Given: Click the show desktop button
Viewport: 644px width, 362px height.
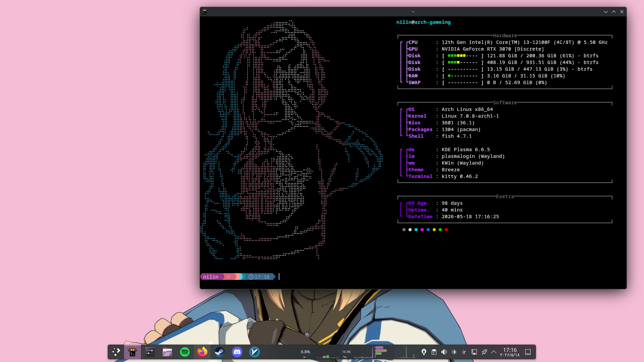Looking at the screenshot, I should pos(528,352).
